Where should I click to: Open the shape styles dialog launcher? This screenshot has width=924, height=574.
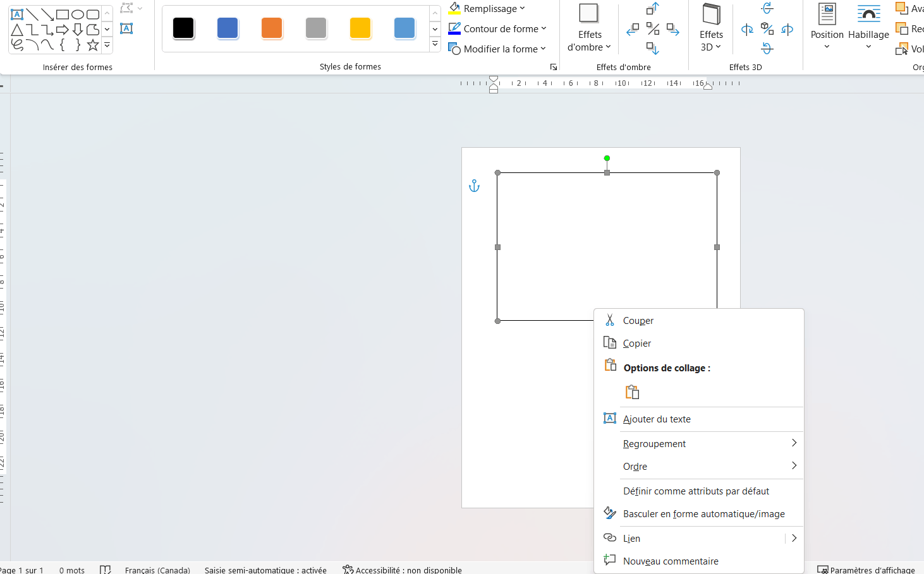554,67
